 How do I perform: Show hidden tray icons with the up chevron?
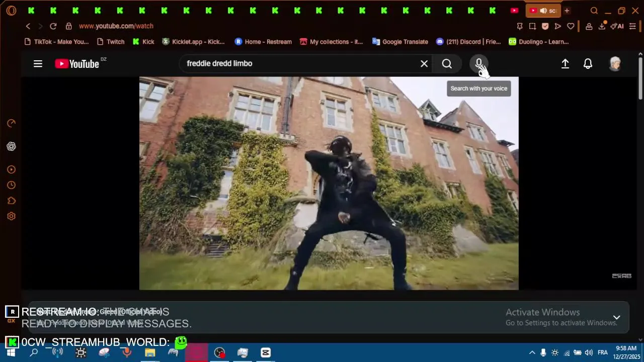pos(532,352)
